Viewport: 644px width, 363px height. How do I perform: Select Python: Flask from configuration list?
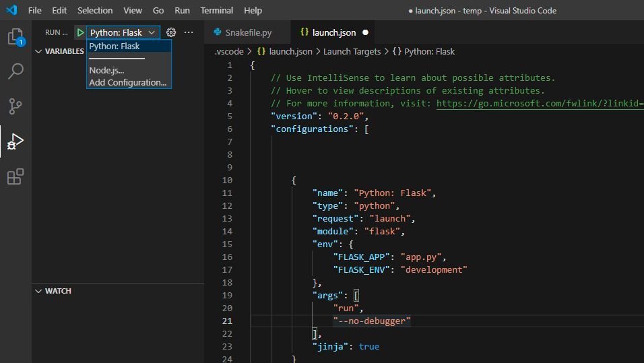pyautogui.click(x=115, y=46)
